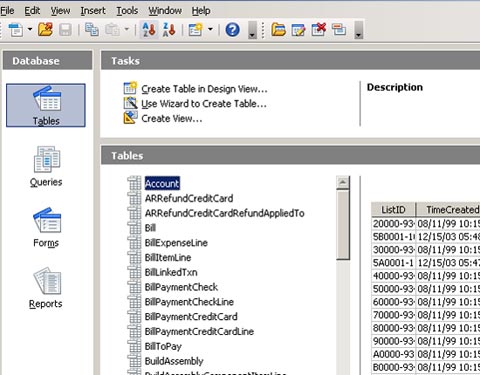This screenshot has width=480, height=375.
Task: Select the BillToPay table
Action: pos(163,346)
